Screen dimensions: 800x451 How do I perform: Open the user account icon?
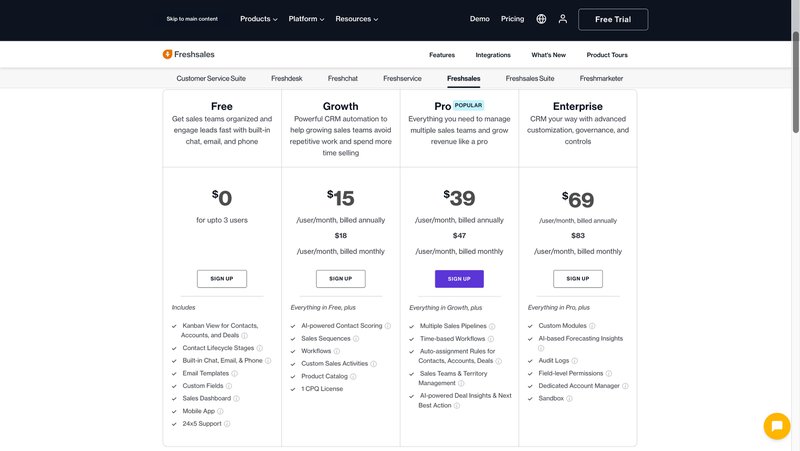click(563, 19)
